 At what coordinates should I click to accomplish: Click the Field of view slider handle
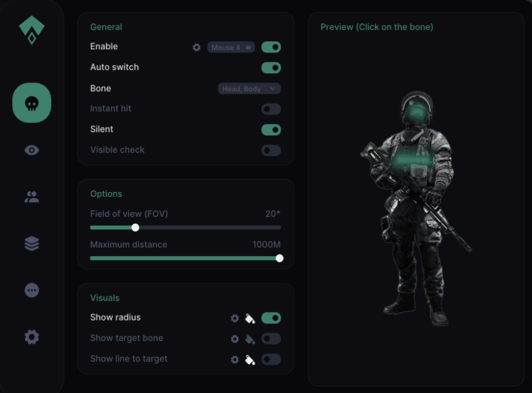(x=136, y=227)
